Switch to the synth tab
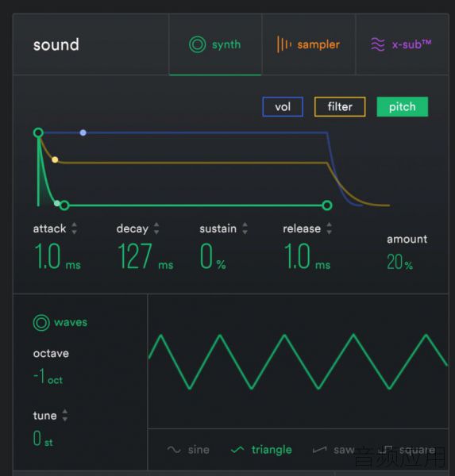 215,44
